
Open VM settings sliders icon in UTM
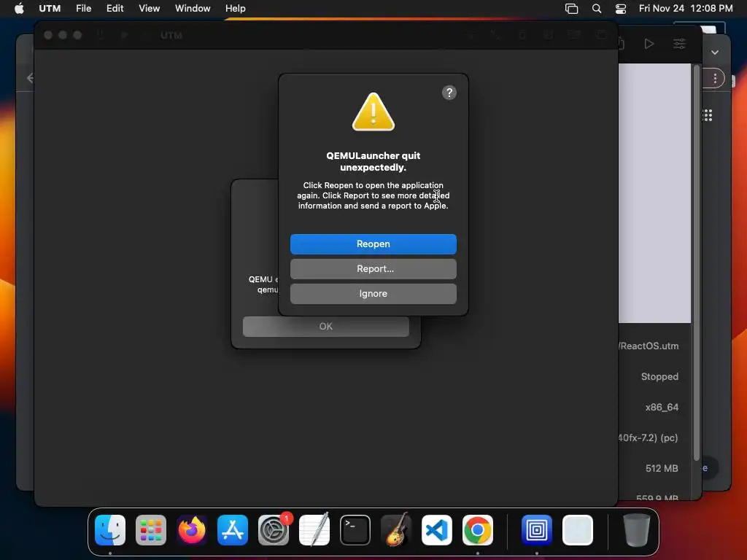tap(679, 44)
